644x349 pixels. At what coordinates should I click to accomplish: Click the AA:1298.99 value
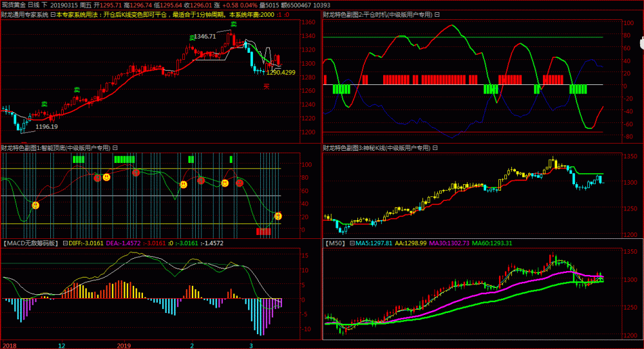coord(411,243)
